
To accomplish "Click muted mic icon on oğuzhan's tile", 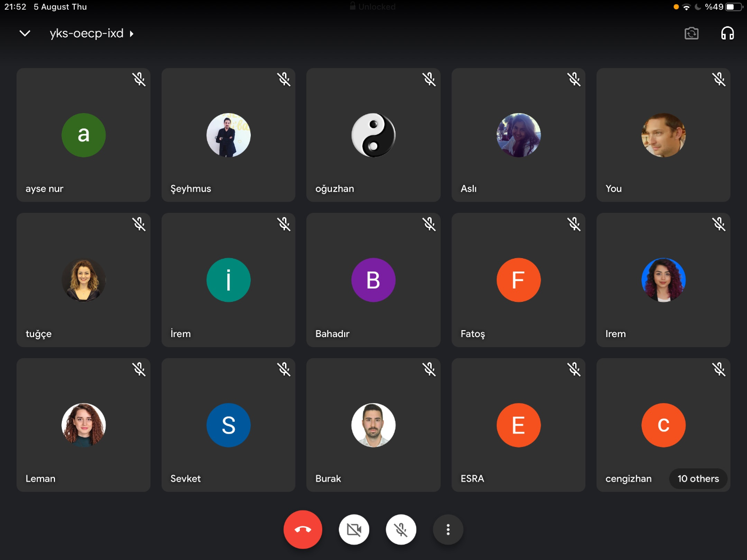I will pyautogui.click(x=429, y=79).
